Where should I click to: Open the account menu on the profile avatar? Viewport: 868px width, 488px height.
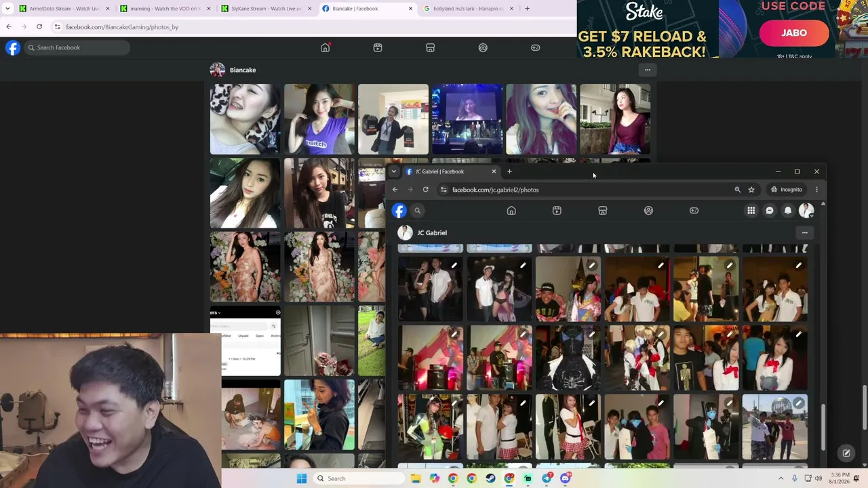pos(806,211)
